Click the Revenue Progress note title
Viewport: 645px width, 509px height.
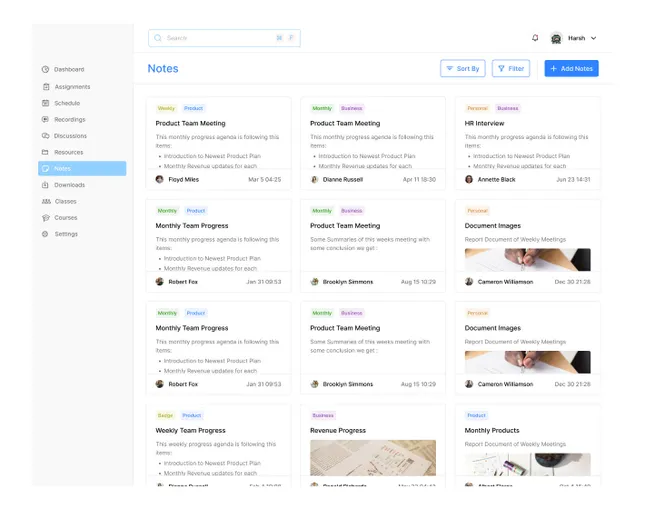coord(338,430)
